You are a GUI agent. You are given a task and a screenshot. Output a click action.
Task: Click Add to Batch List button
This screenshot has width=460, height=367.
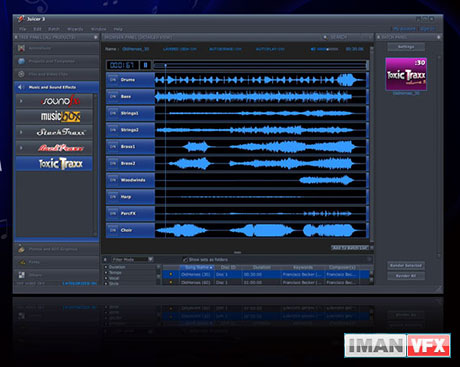tap(350, 248)
